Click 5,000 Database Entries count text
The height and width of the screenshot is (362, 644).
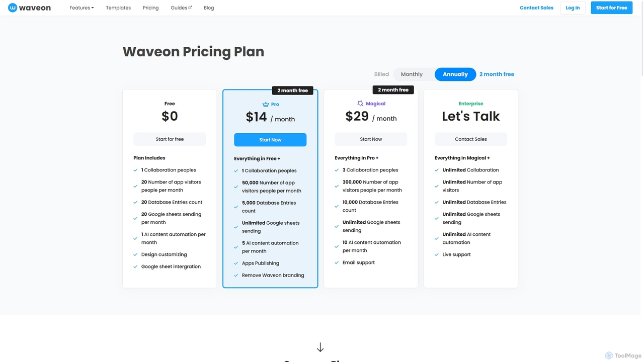tap(269, 207)
